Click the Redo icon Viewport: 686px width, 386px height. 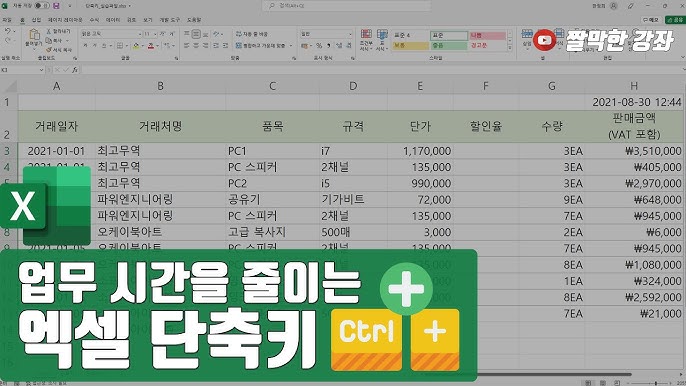7,40
